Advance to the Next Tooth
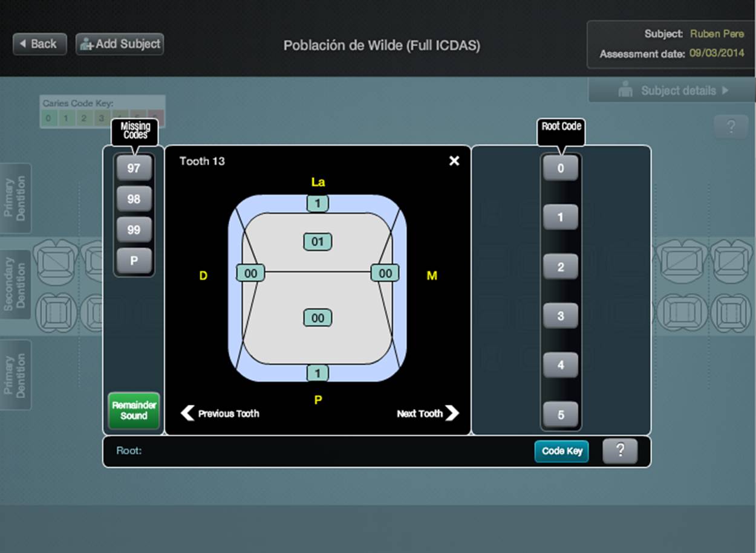Image resolution: width=756 pixels, height=553 pixels. click(428, 413)
